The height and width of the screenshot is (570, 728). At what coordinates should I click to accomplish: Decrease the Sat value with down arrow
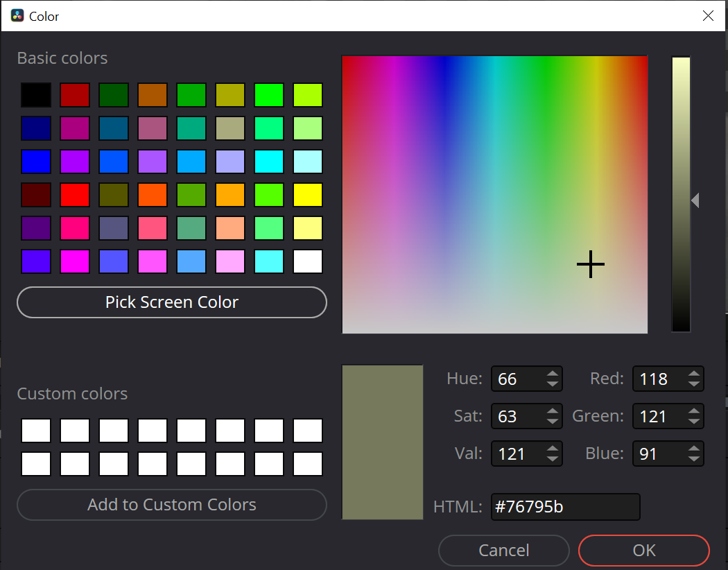552,421
